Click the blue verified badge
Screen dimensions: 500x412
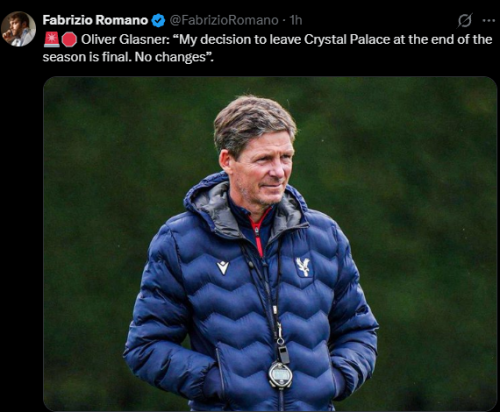click(158, 21)
